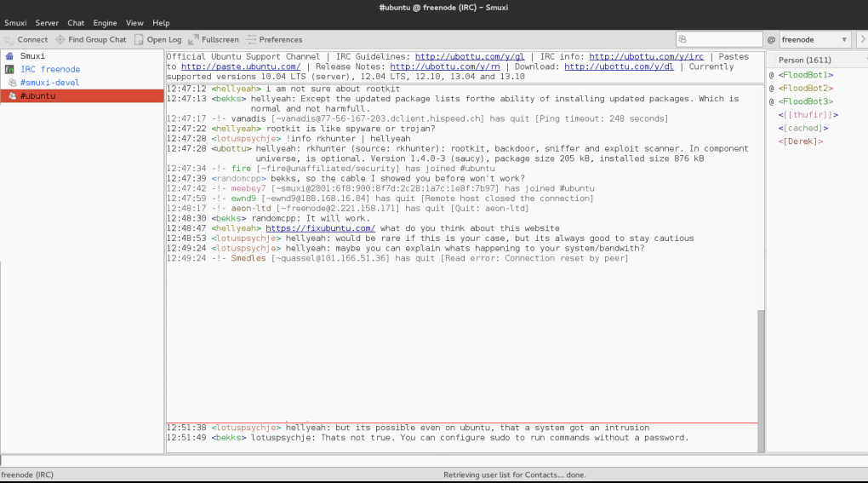This screenshot has width=868, height=483.
Task: Click the Find Group Chat icon
Action: 60,39
